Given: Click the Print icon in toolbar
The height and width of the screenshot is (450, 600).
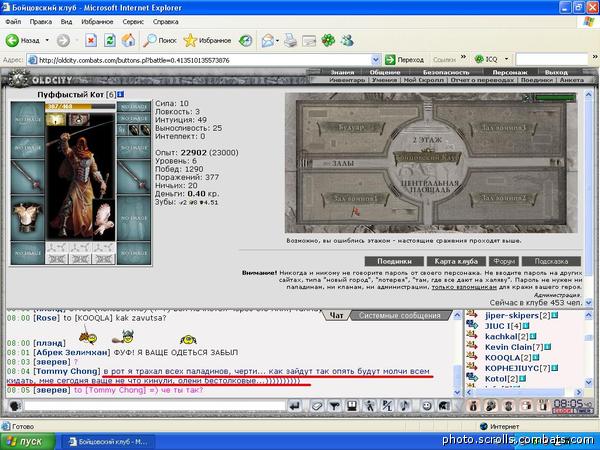Looking at the screenshot, I should click(x=290, y=40).
